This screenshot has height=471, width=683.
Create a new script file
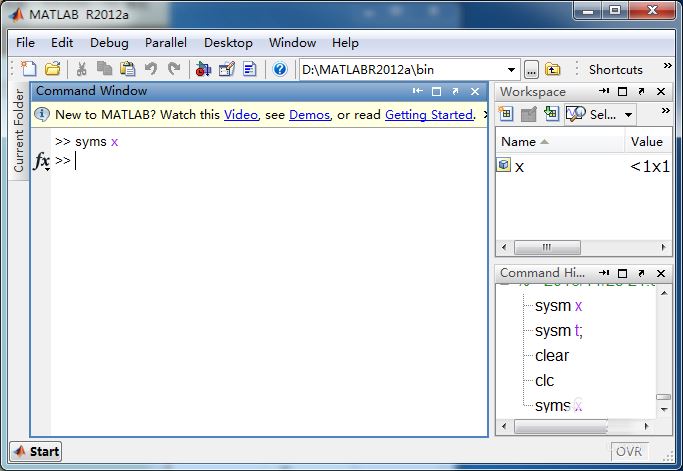[29, 69]
